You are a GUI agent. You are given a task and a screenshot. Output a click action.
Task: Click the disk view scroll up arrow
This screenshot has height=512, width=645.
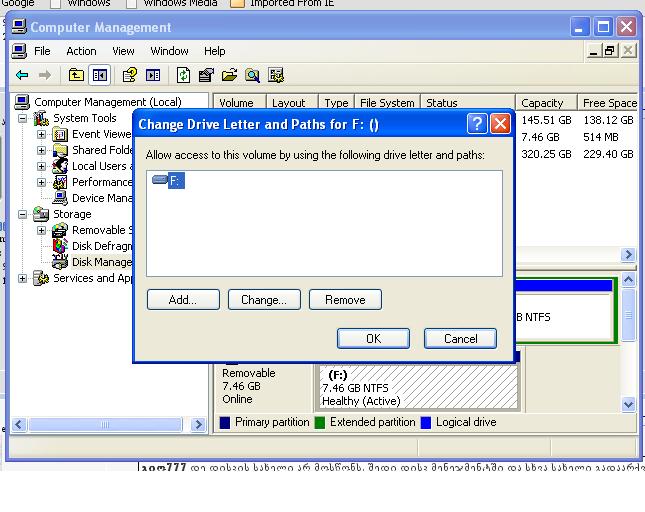tap(629, 280)
